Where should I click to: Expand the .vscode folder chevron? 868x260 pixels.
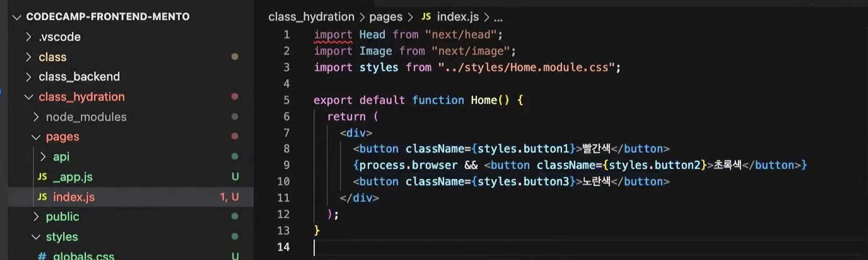tap(29, 37)
